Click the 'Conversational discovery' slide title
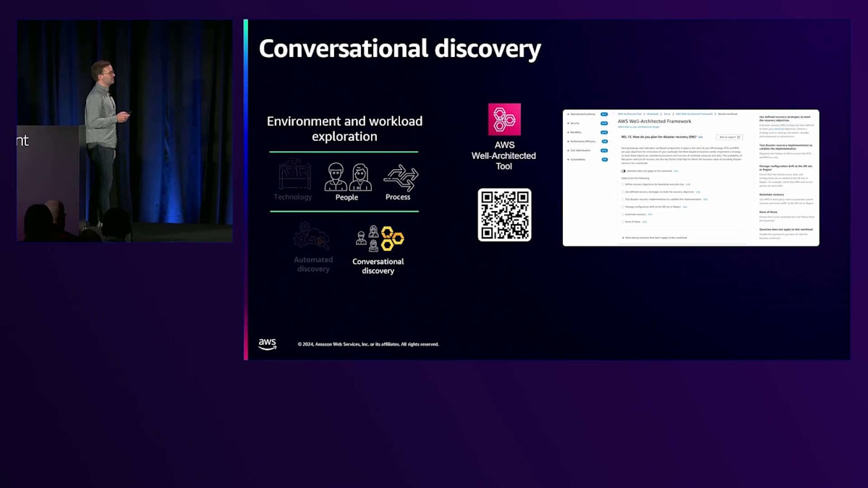Viewport: 868px width, 488px height. tap(400, 48)
